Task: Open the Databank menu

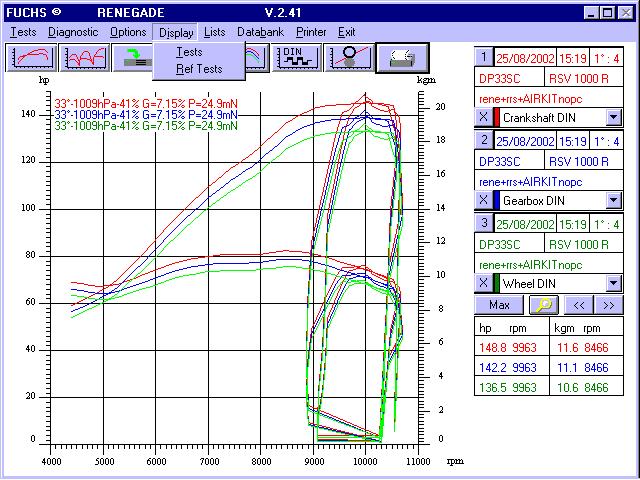Action: [260, 32]
